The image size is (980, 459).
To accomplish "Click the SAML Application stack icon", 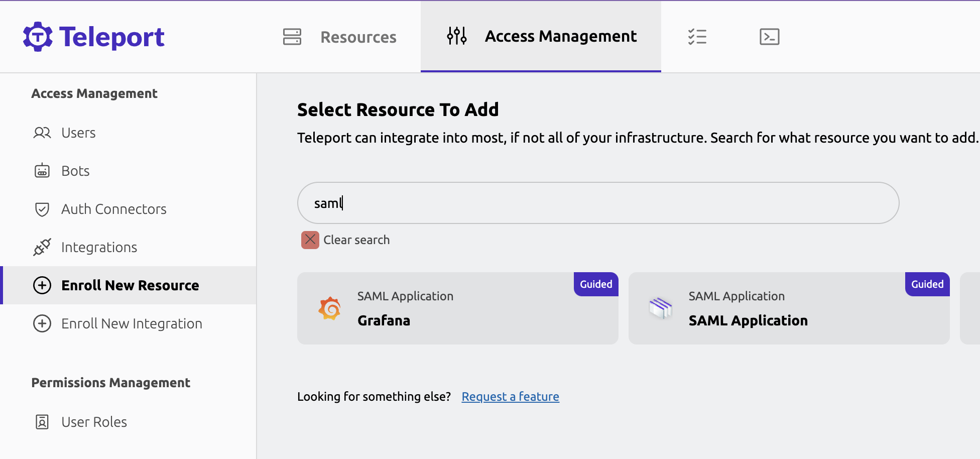I will (x=661, y=308).
